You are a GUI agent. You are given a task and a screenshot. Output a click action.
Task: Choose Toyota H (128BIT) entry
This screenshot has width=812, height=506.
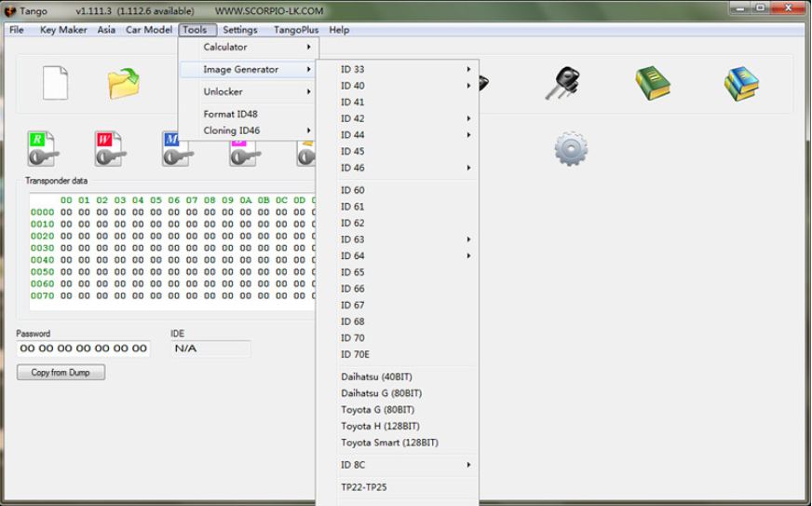(x=398, y=426)
